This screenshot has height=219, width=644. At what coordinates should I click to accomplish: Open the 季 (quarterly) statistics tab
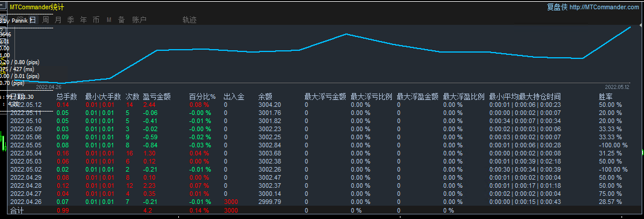click(x=70, y=20)
